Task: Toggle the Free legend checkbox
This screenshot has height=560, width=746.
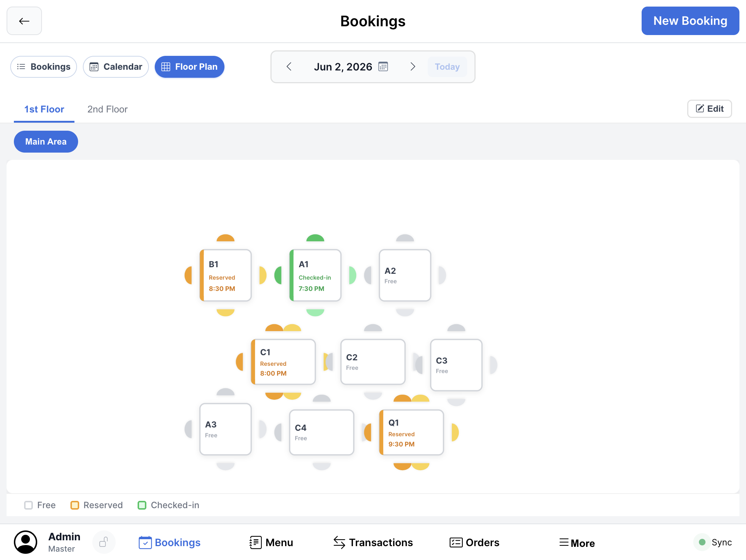Action: (28, 505)
